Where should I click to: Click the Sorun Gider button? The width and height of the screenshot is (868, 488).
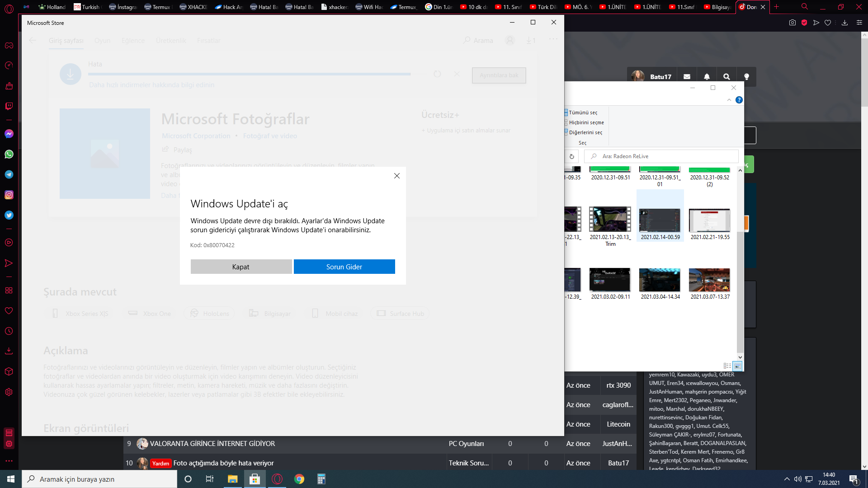coord(344,267)
